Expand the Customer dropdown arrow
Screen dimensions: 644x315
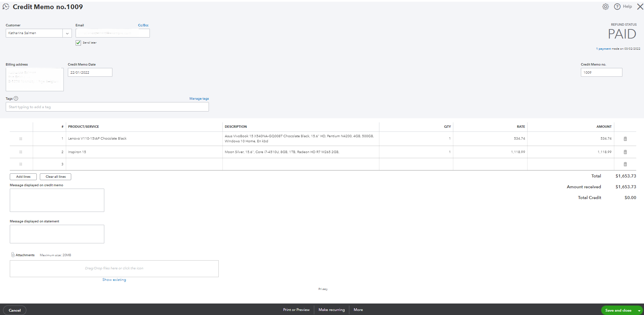coord(67,33)
